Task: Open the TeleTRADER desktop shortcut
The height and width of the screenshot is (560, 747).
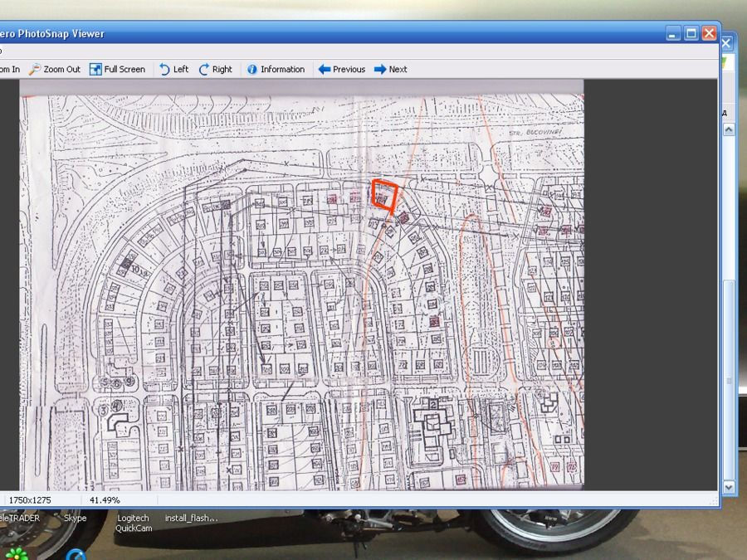Action: click(20, 518)
